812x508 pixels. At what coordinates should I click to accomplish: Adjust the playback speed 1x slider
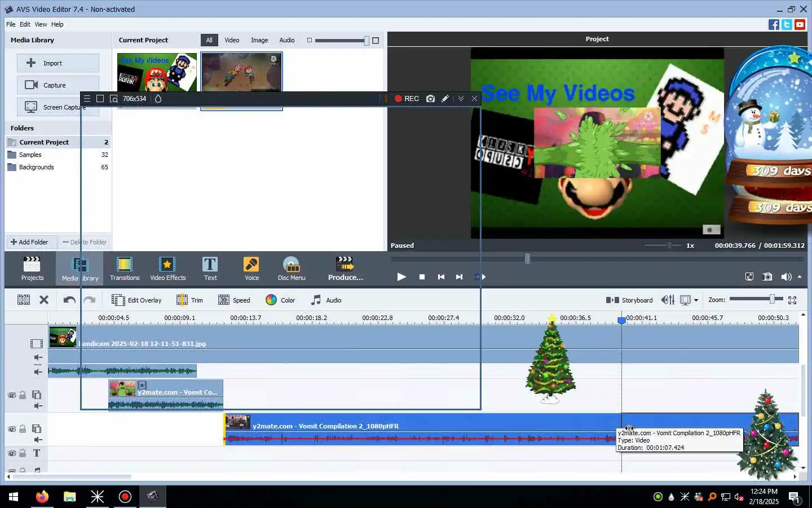pos(669,246)
